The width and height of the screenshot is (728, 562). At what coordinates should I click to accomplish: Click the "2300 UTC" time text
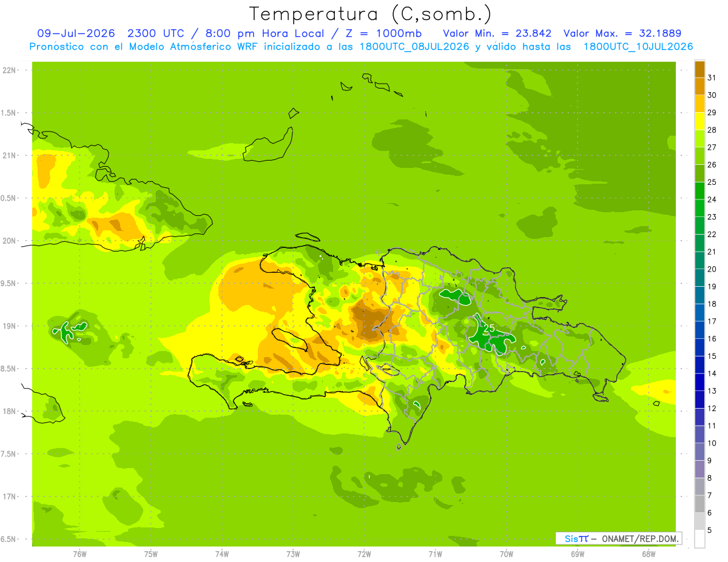pyautogui.click(x=159, y=33)
